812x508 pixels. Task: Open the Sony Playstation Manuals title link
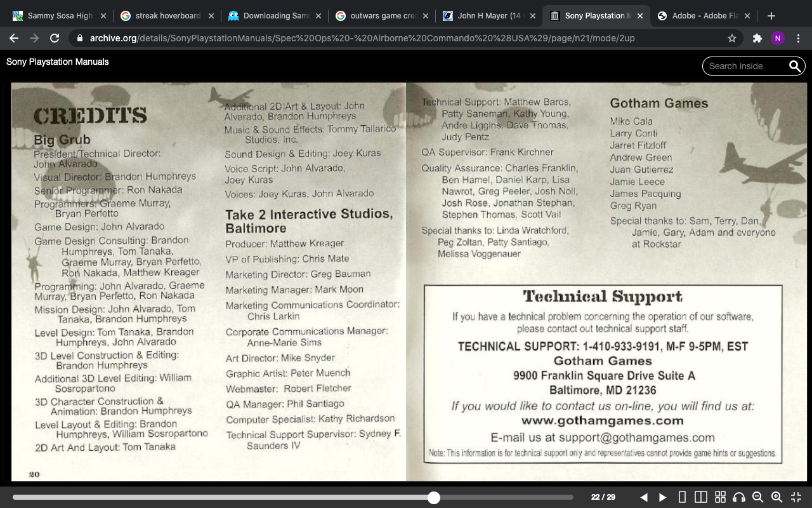[x=57, y=62]
